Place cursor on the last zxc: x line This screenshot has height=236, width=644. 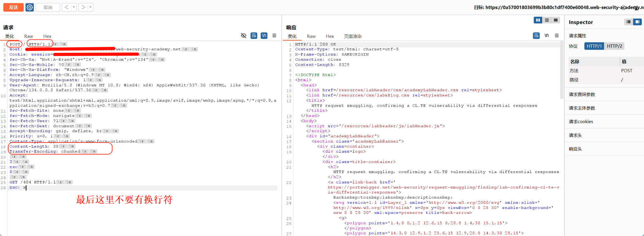18,187
